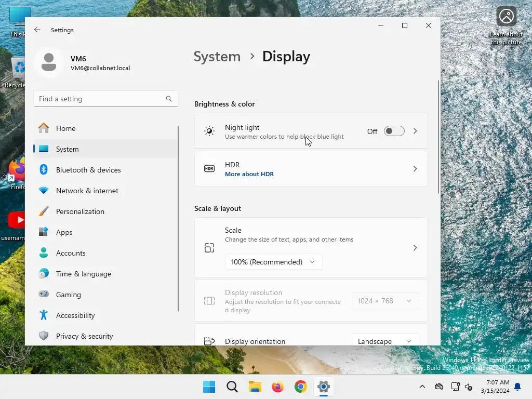Click the Scale icon
532x399 pixels.
point(209,248)
